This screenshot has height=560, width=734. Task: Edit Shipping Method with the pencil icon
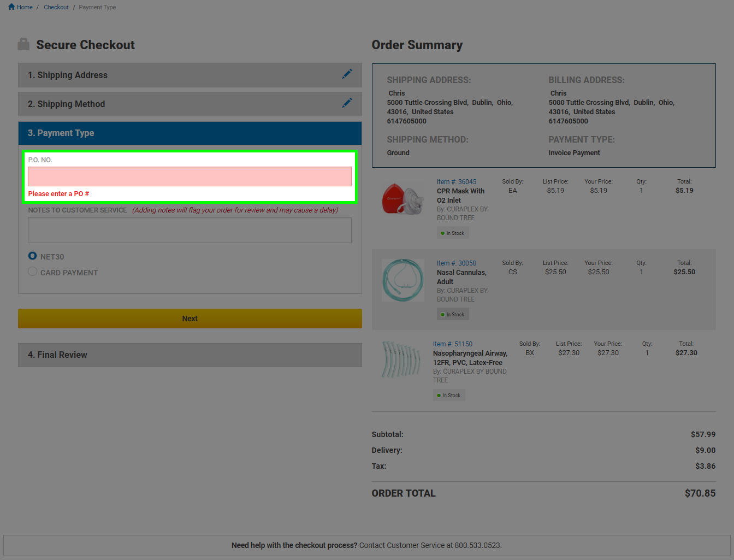pos(347,103)
